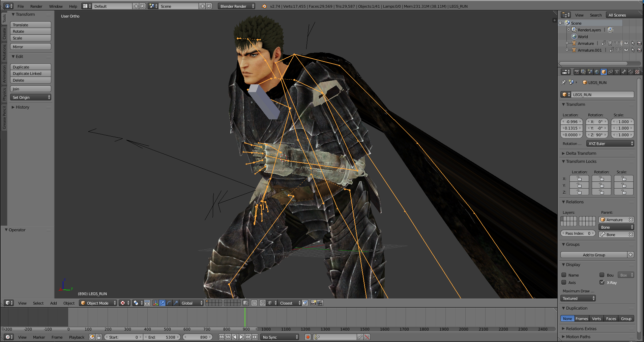The image size is (644, 342).
Task: Click the red auto-keyframe record button
Action: [308, 337]
